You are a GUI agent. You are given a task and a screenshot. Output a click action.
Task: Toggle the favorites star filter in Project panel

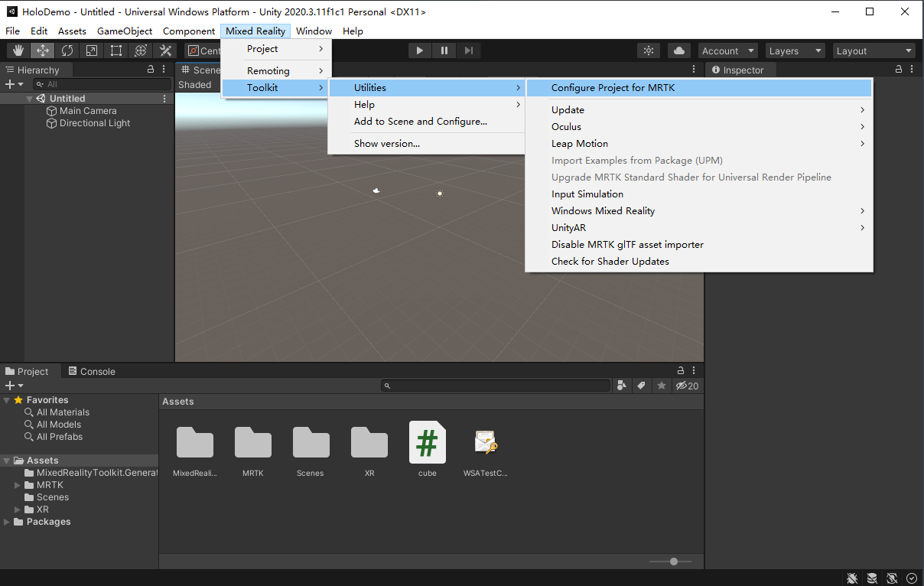click(x=662, y=386)
